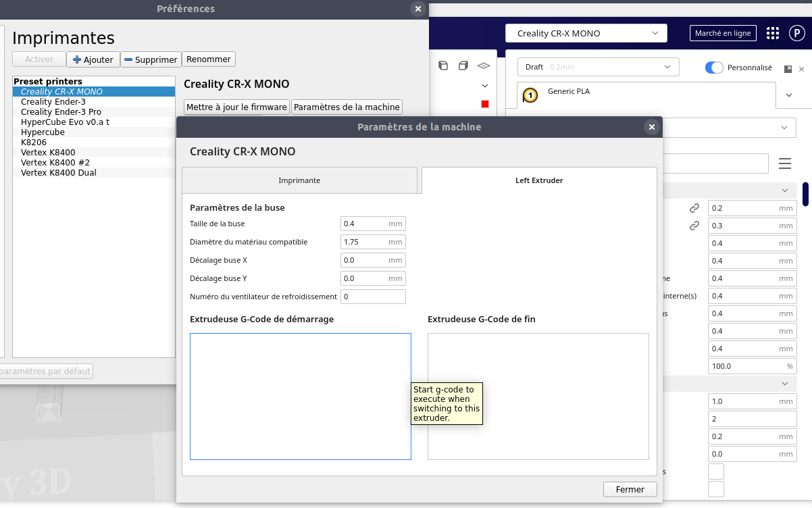This screenshot has height=508, width=812.
Task: Click Mettre à jour le firmware
Action: (x=236, y=107)
